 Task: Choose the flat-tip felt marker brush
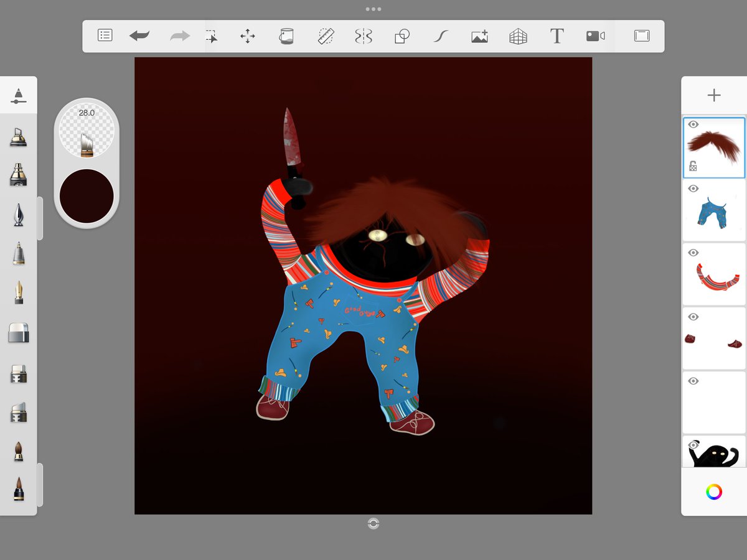click(19, 374)
